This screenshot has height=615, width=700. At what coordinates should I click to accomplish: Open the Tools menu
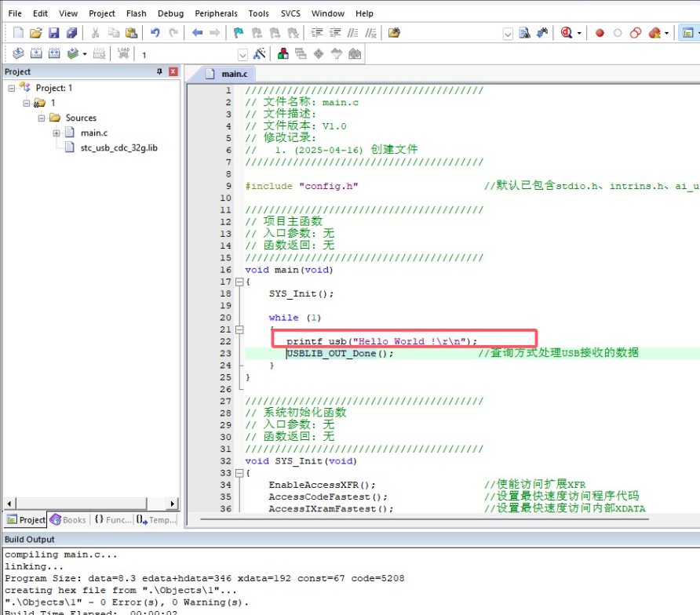(258, 13)
